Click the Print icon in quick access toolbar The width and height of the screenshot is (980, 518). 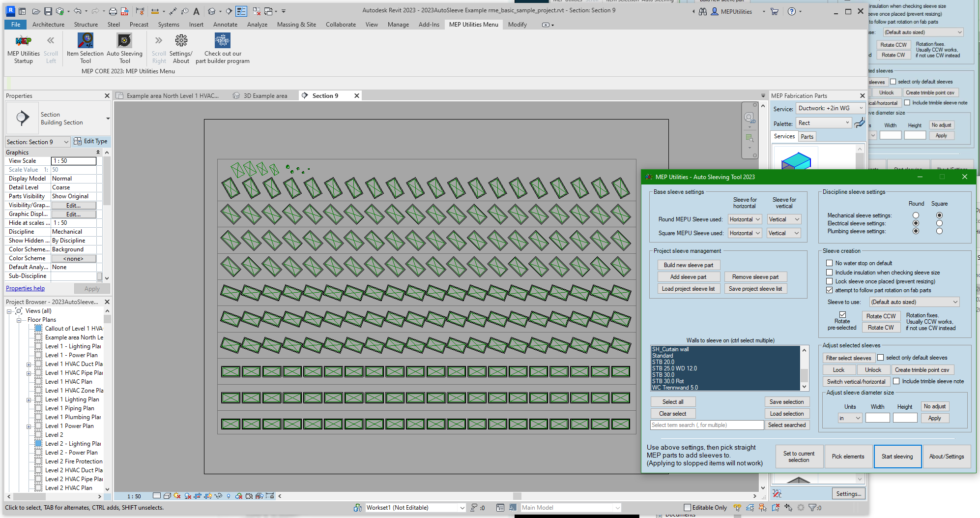[113, 11]
